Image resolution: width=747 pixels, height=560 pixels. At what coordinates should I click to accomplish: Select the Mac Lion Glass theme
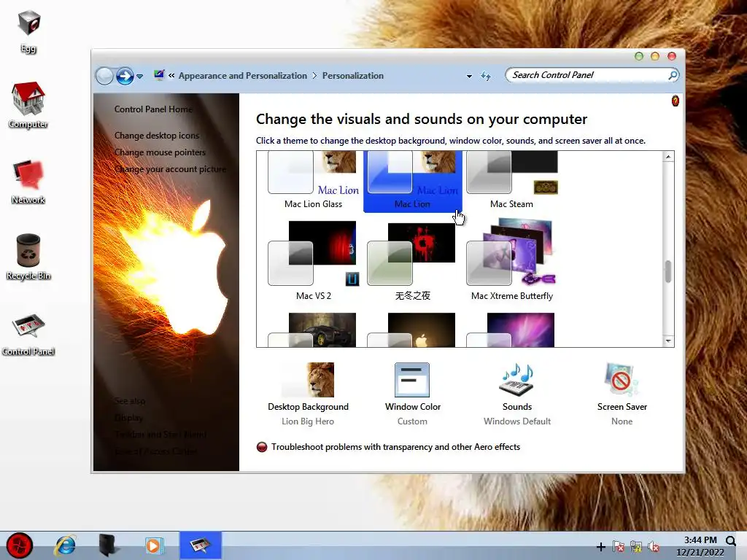313,180
